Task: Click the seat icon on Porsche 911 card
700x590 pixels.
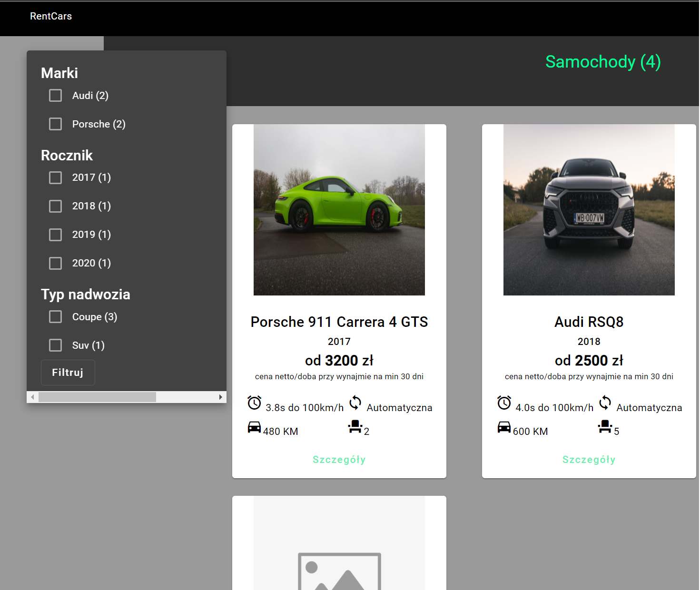Action: (x=355, y=426)
